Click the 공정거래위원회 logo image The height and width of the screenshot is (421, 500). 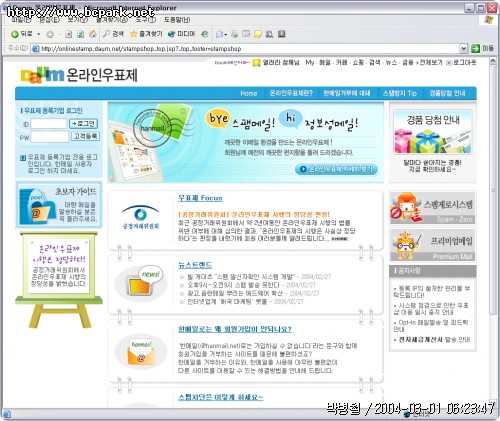[140, 217]
